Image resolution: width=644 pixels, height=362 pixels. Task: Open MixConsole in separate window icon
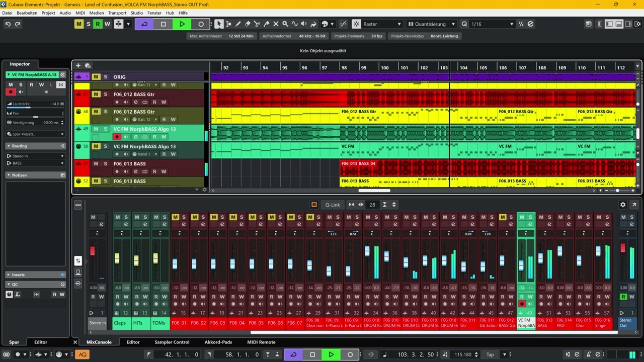pos(634,205)
